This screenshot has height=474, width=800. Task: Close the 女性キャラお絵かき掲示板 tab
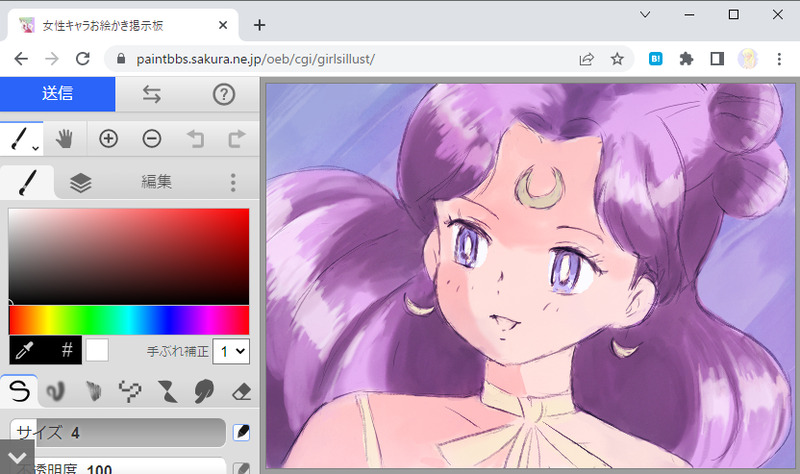223,25
